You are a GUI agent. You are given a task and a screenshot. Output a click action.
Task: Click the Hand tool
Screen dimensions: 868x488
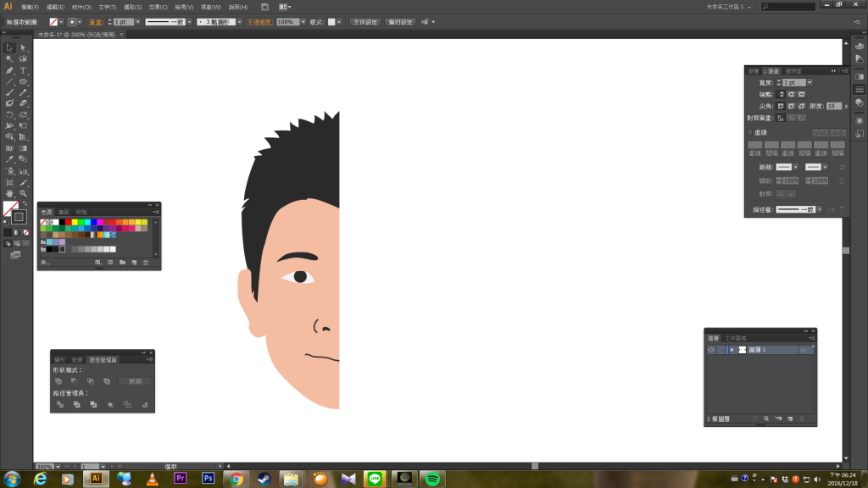point(9,193)
